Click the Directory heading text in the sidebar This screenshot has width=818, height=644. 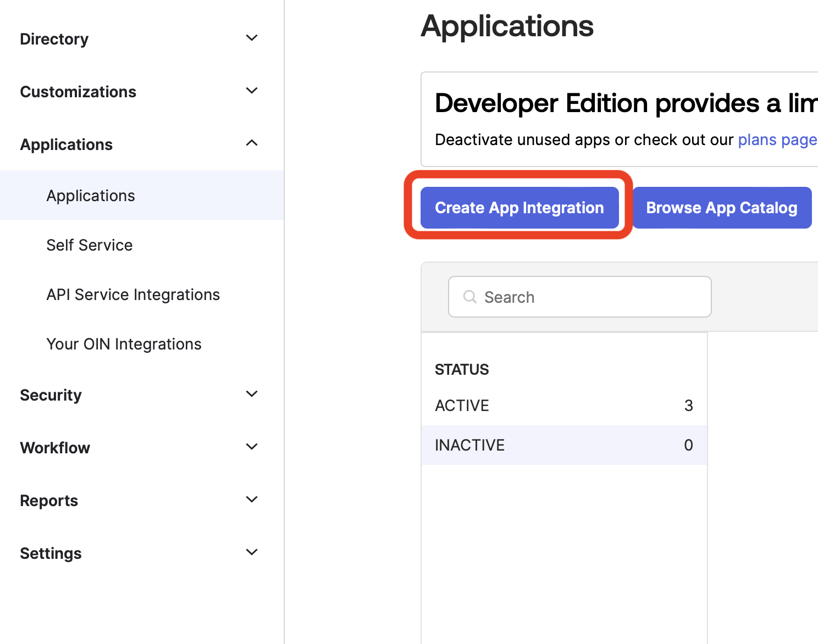(x=54, y=39)
